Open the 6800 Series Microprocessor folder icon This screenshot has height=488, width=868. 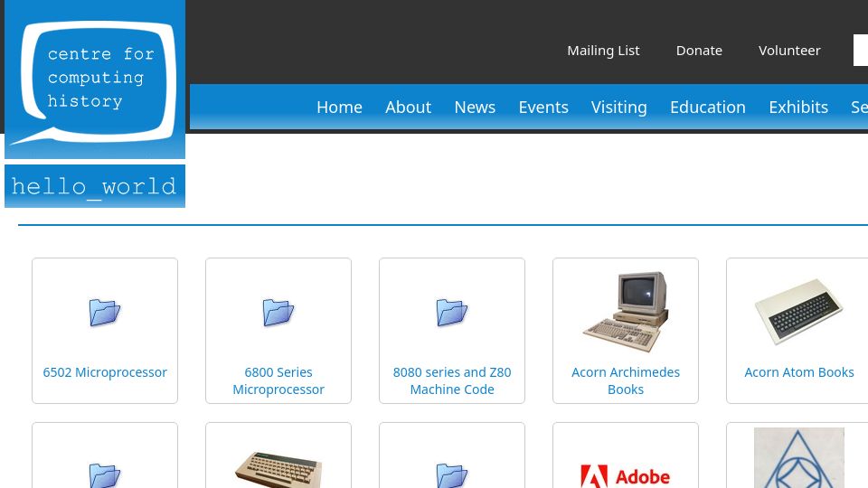coord(278,313)
